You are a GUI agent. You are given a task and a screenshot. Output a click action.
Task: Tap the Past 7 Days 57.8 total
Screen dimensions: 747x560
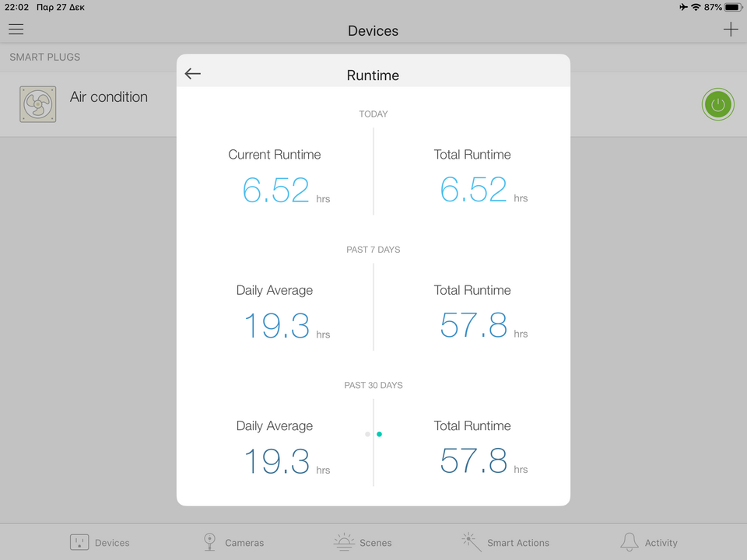[474, 326]
